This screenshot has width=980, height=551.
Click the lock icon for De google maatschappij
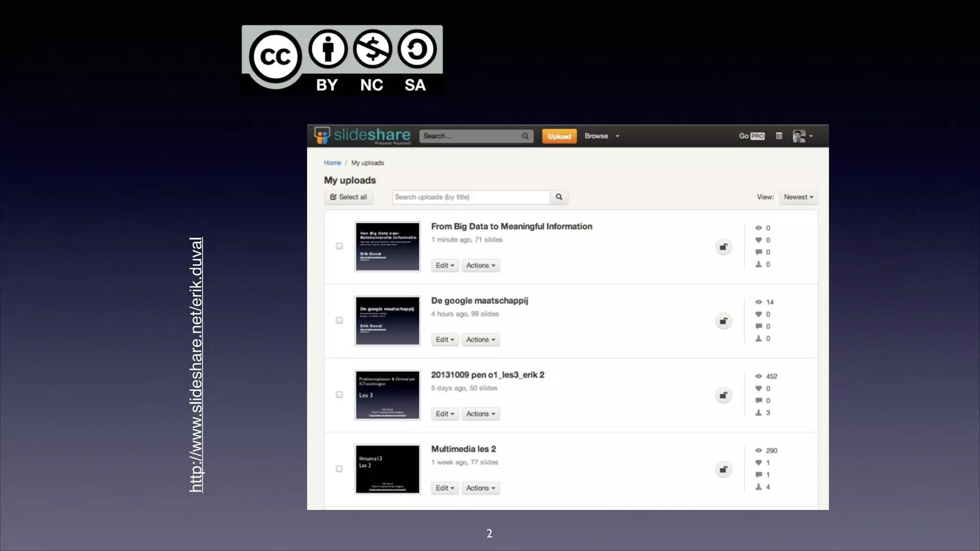pos(723,321)
